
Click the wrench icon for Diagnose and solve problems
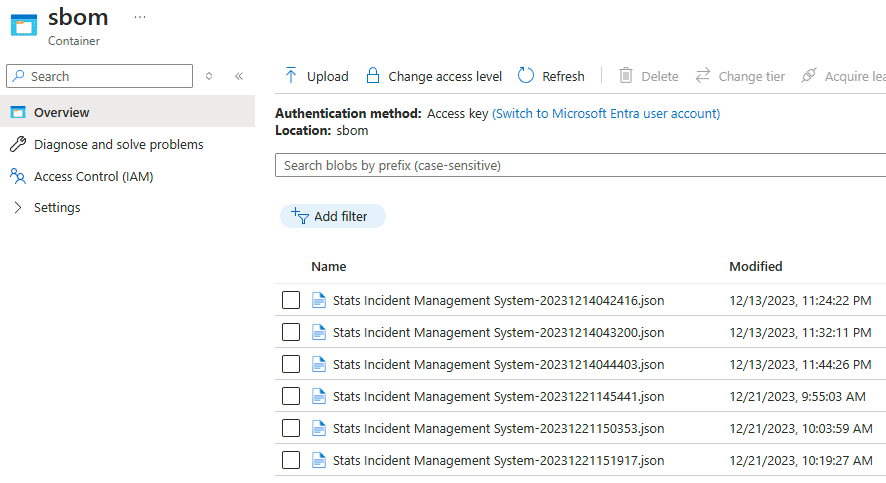coord(18,144)
